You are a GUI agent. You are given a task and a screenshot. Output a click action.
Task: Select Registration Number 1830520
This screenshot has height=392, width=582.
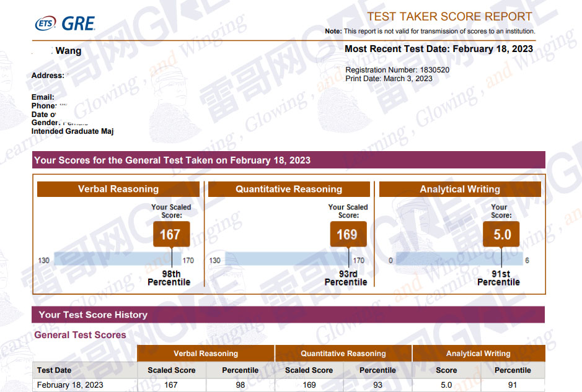pos(397,70)
